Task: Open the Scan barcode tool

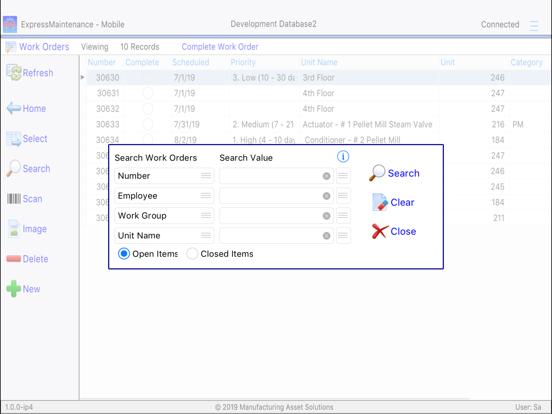Action: (x=14, y=199)
